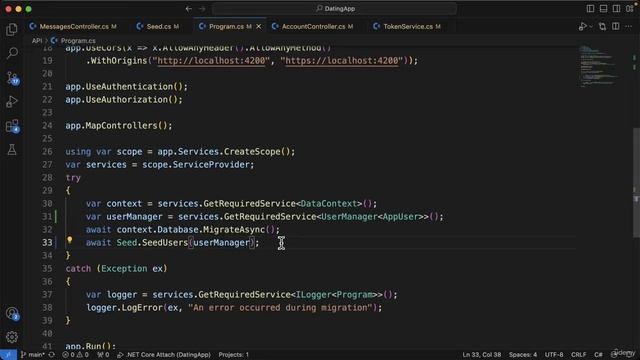Viewport: 640px width, 360px height.
Task: Open the https://localhost:4200 link
Action: [x=342, y=60]
